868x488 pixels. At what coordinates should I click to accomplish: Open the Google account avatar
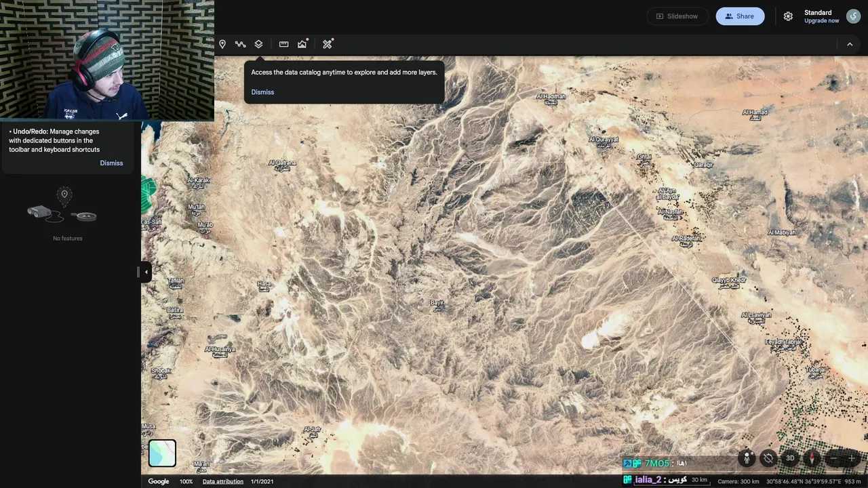[853, 16]
